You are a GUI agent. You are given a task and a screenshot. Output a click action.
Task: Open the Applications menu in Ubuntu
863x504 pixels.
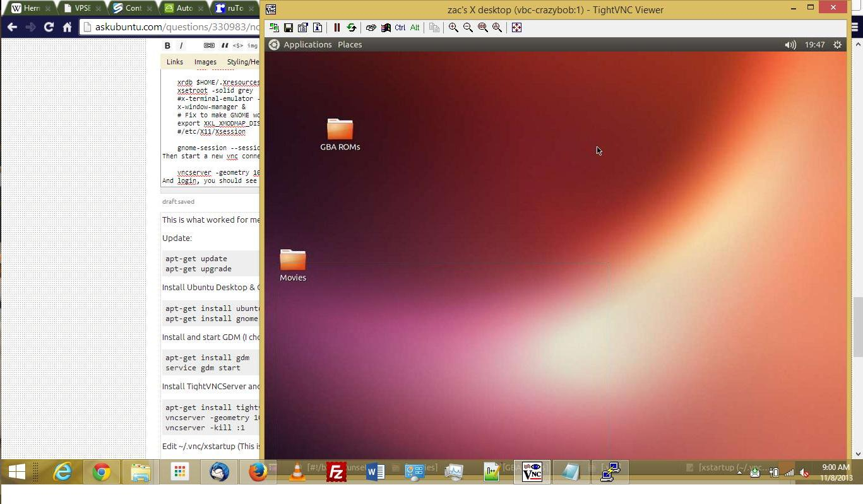(307, 45)
